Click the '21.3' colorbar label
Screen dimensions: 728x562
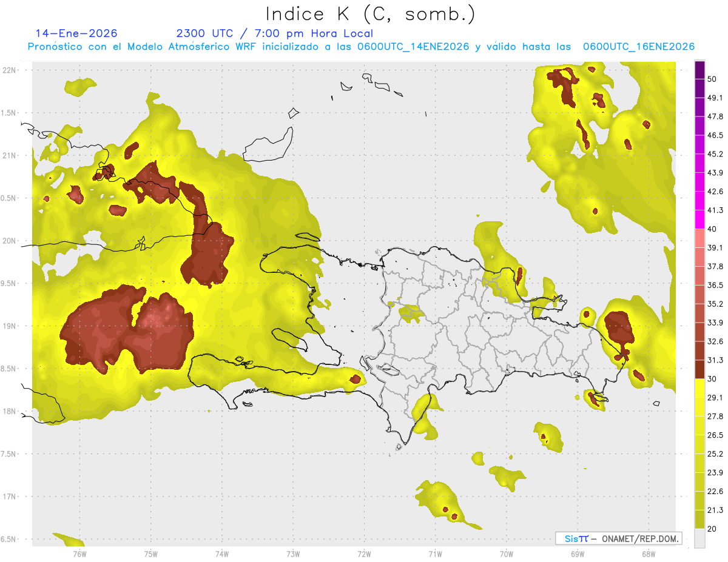pyautogui.click(x=715, y=510)
